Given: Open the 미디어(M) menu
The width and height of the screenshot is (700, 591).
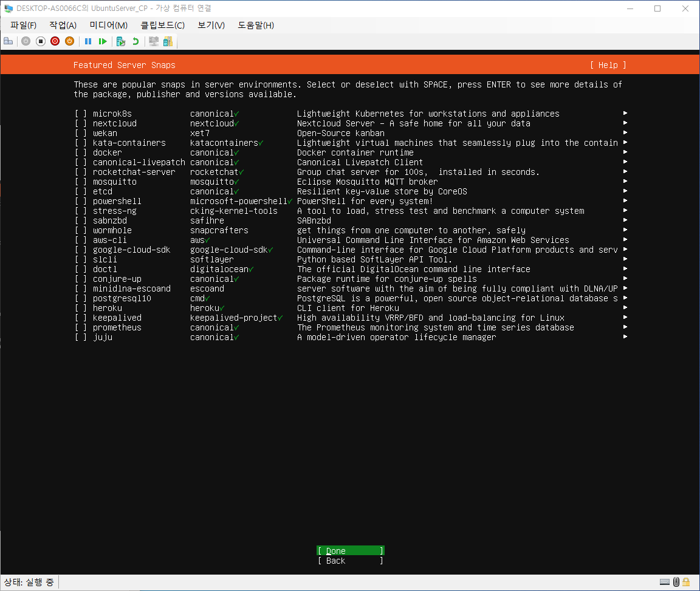Looking at the screenshot, I should point(109,26).
